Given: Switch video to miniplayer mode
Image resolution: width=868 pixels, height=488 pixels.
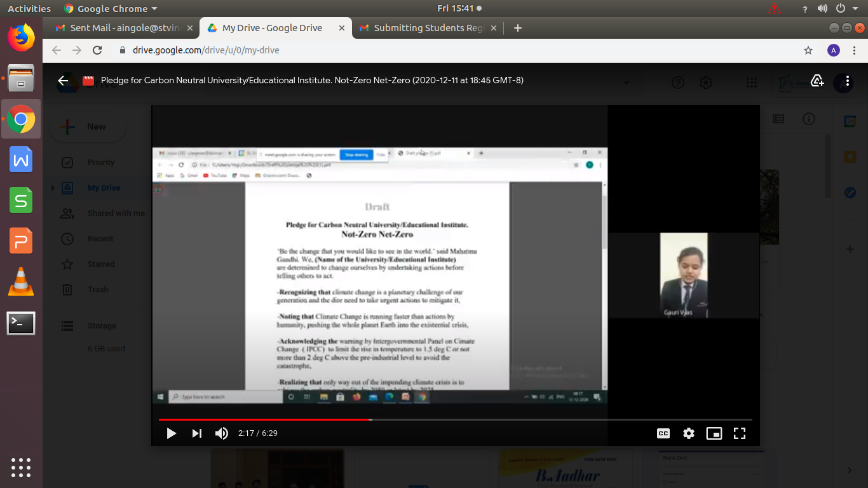Looking at the screenshot, I should [x=714, y=433].
